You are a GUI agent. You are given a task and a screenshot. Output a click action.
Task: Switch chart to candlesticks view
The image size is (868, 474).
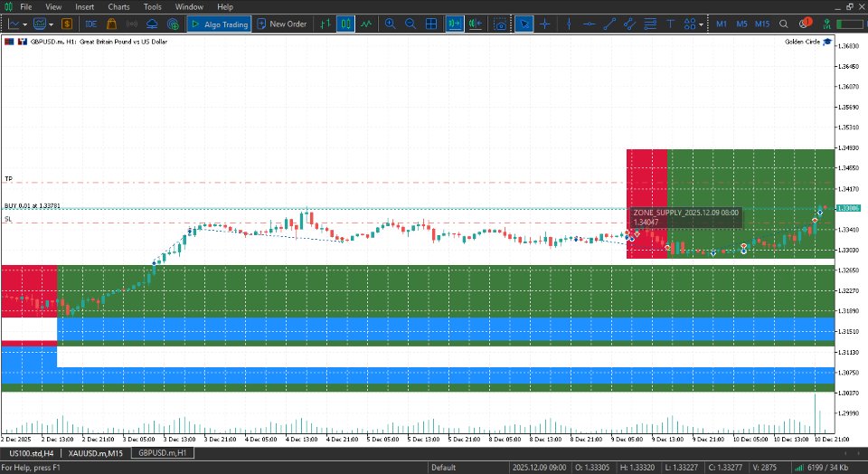pos(345,24)
